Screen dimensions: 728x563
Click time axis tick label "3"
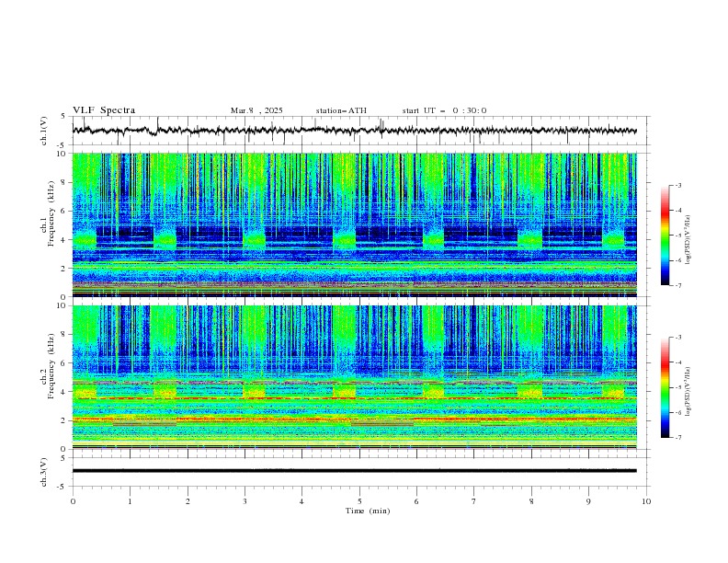point(245,501)
